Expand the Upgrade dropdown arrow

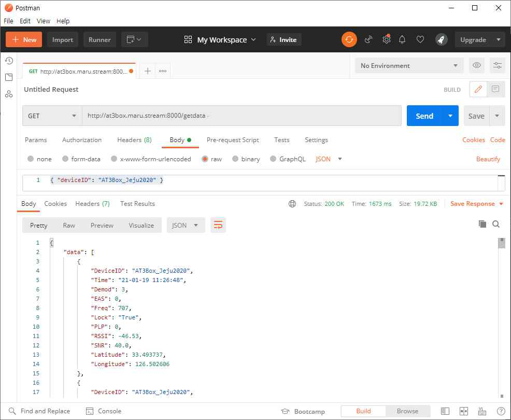[498, 40]
